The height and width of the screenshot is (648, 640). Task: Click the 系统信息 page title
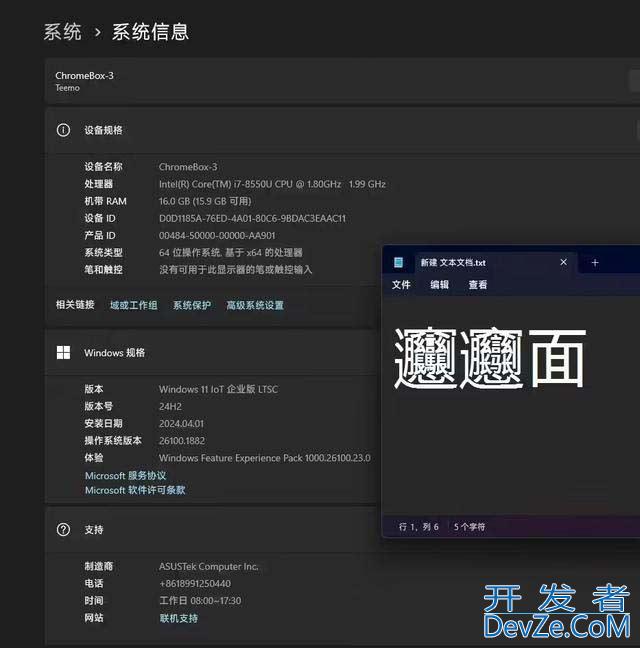coord(150,32)
